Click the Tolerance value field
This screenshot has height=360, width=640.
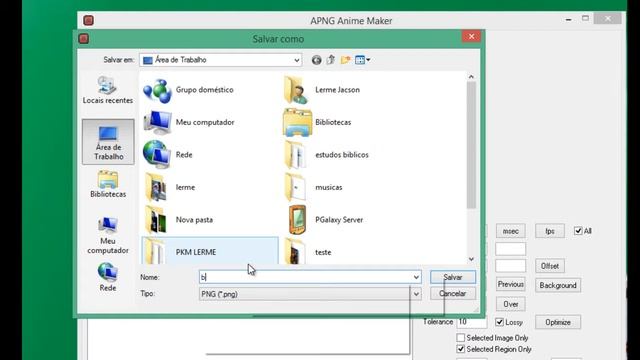[471, 322]
